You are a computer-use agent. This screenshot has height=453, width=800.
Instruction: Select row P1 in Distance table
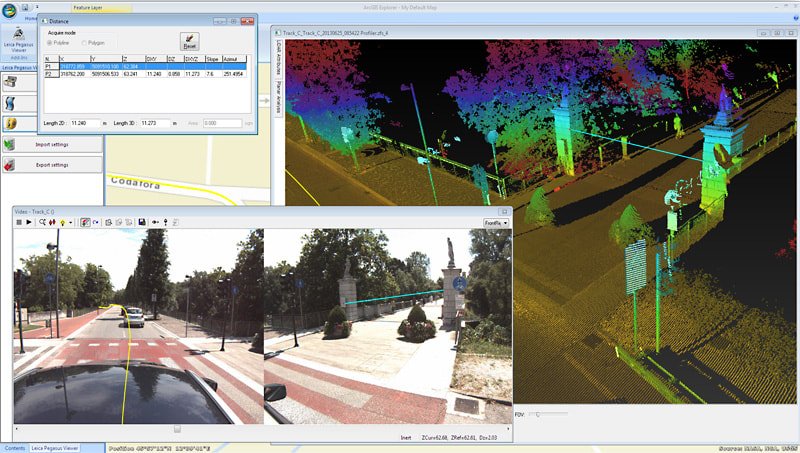[145, 66]
